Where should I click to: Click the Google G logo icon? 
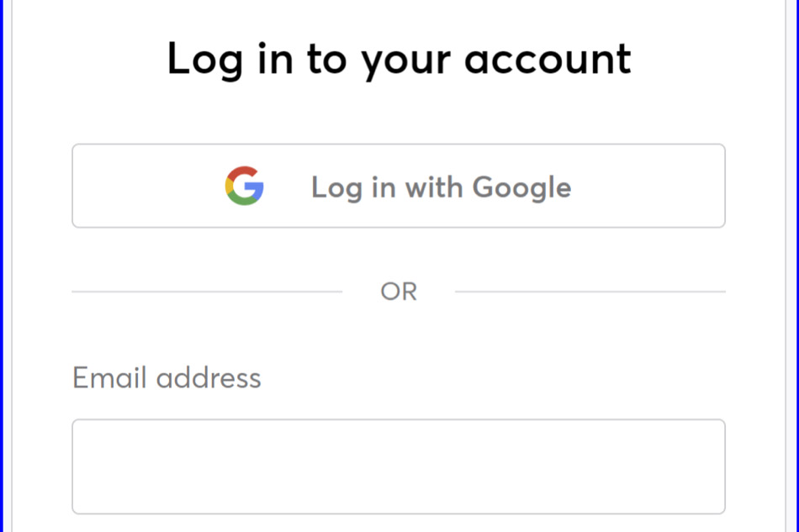click(x=245, y=186)
